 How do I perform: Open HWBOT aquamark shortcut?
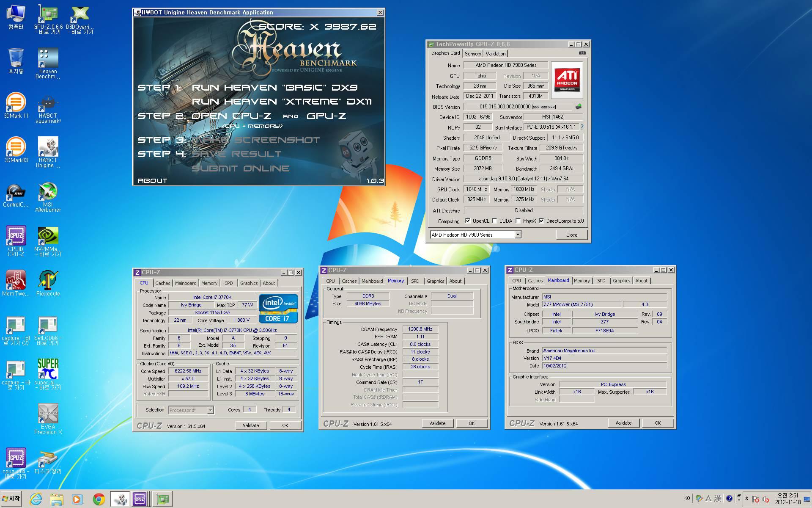pos(48,108)
